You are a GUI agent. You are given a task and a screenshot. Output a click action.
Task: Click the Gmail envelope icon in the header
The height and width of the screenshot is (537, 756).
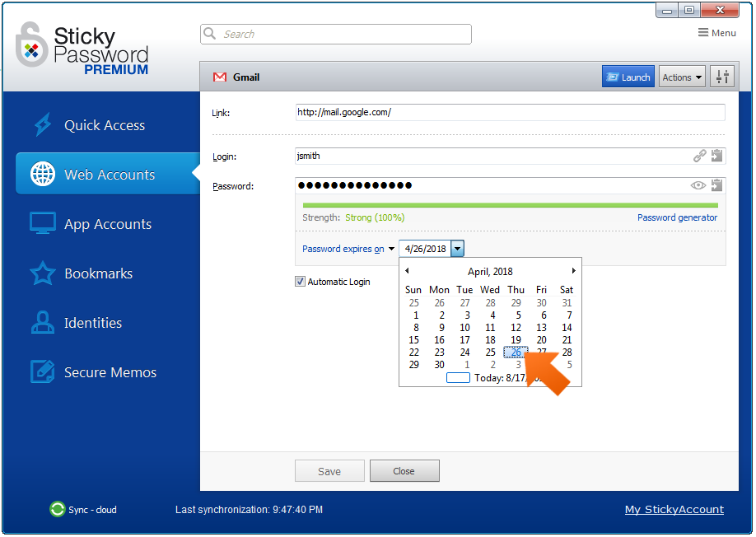point(220,77)
